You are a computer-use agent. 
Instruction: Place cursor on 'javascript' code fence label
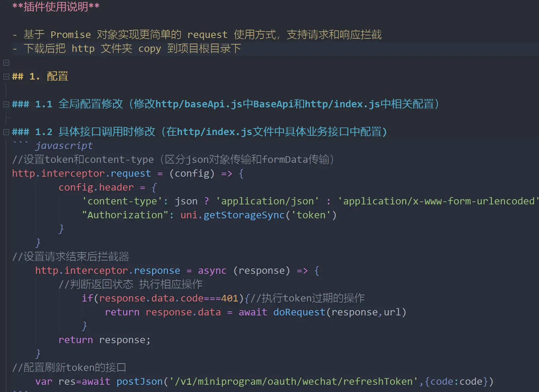[64, 145]
